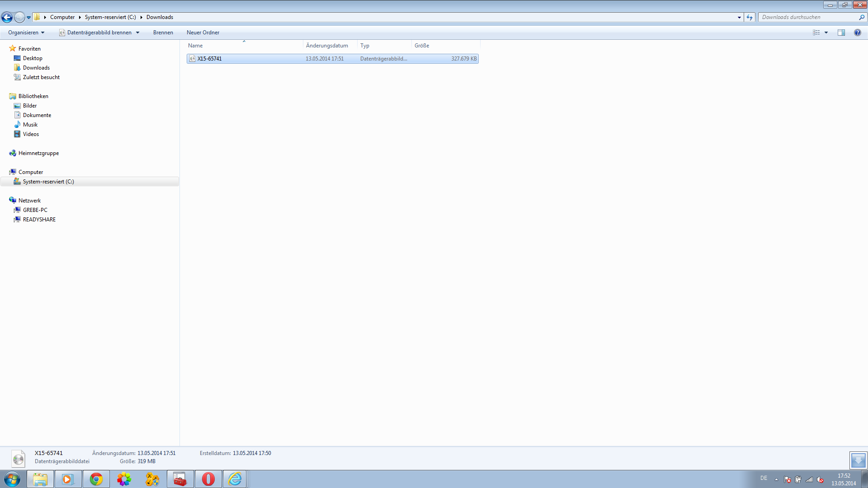This screenshot has width=868, height=488.
Task: Open the Musik library
Action: click(x=30, y=125)
